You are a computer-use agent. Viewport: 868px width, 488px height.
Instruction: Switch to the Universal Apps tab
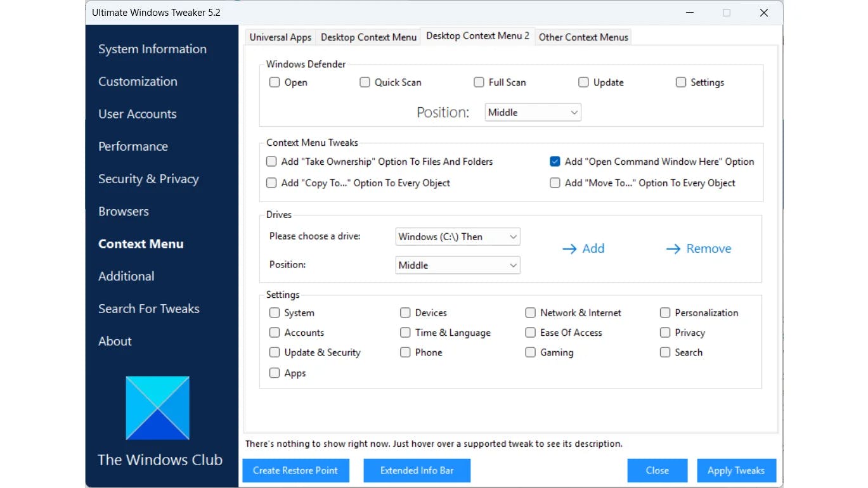coord(280,37)
